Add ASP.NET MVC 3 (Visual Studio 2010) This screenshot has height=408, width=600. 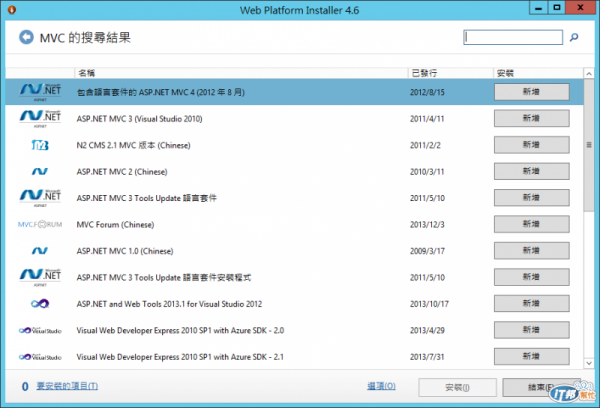[x=532, y=118]
